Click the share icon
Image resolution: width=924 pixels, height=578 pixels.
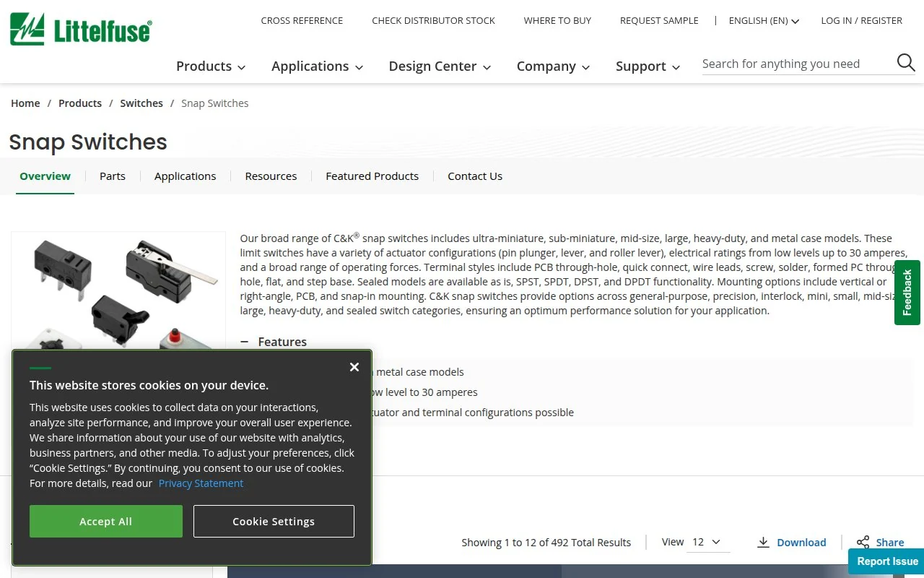click(863, 543)
